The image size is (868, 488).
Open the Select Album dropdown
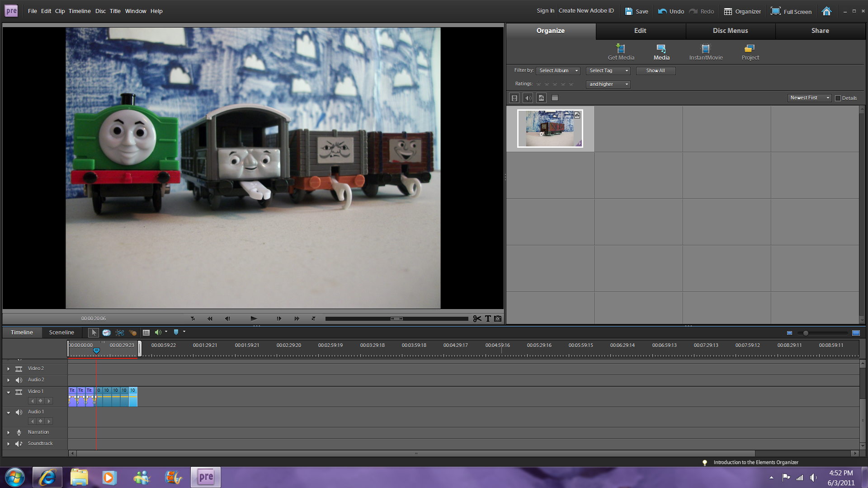pos(558,71)
